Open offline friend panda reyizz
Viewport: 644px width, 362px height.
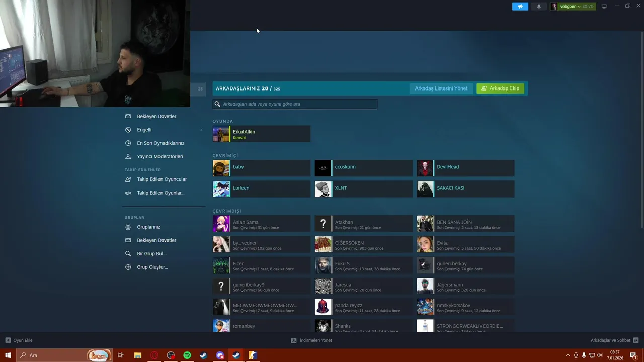pyautogui.click(x=364, y=307)
